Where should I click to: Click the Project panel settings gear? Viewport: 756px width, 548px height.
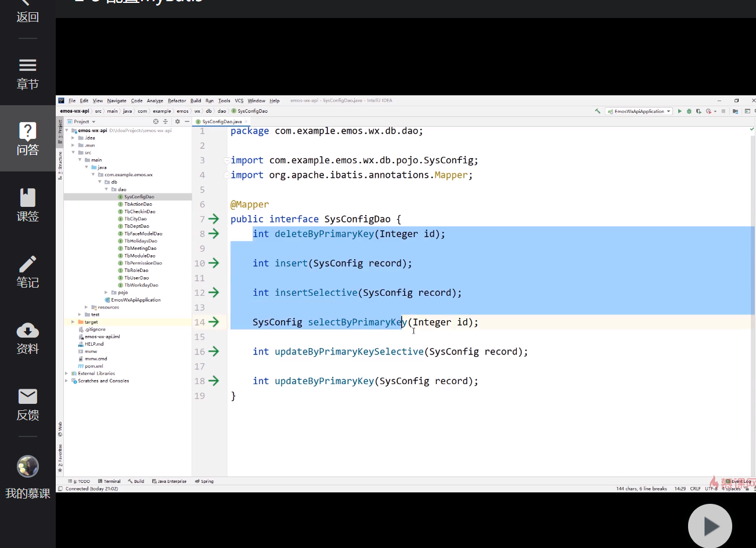pyautogui.click(x=178, y=121)
